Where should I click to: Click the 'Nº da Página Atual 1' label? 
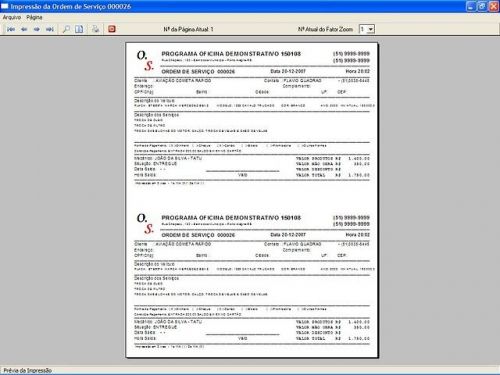(188, 29)
